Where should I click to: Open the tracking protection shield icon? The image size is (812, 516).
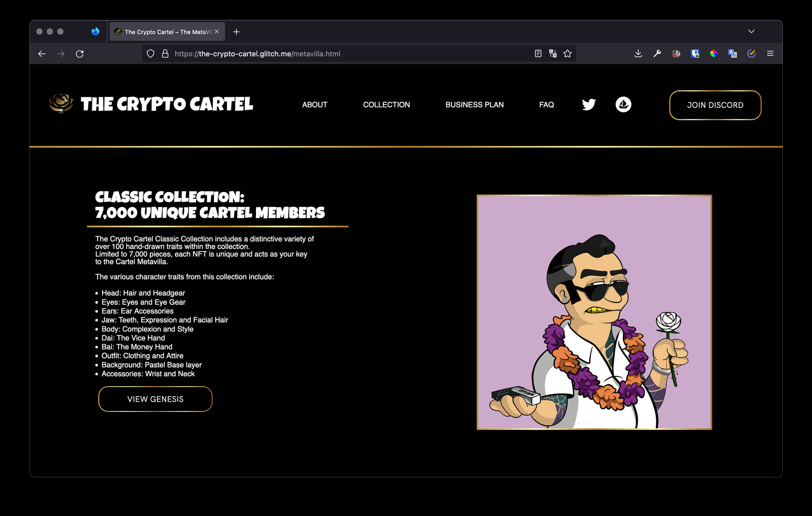coord(151,54)
